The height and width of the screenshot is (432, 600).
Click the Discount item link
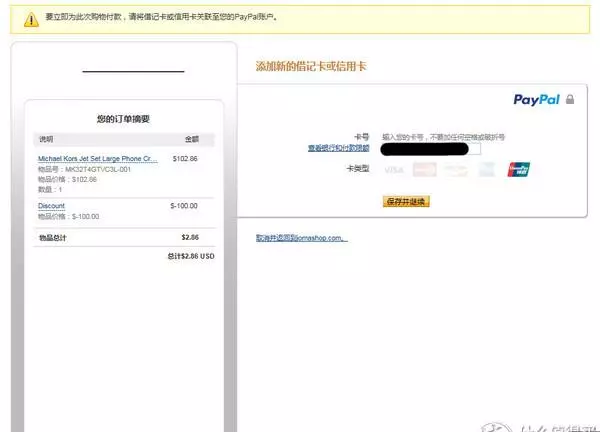51,206
